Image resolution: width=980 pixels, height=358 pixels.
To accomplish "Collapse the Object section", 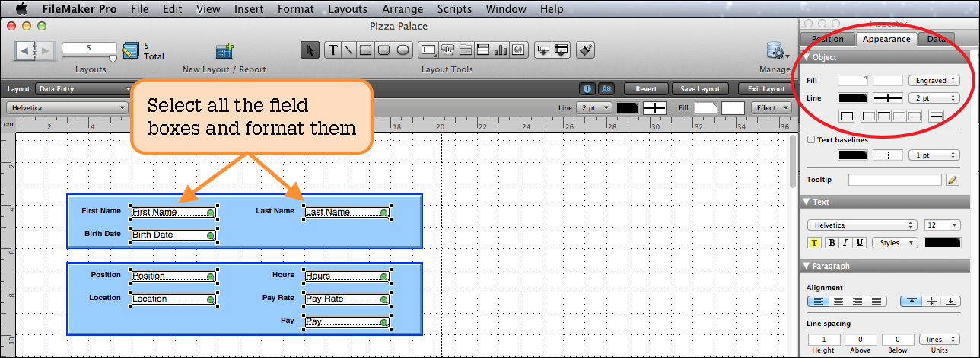I will [806, 57].
